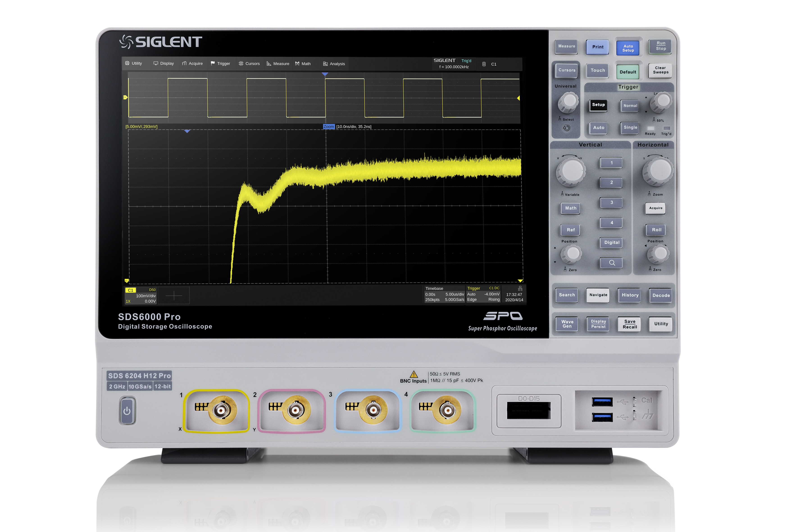
Task: Open the 100mV/div channel settings box
Action: pyautogui.click(x=141, y=296)
